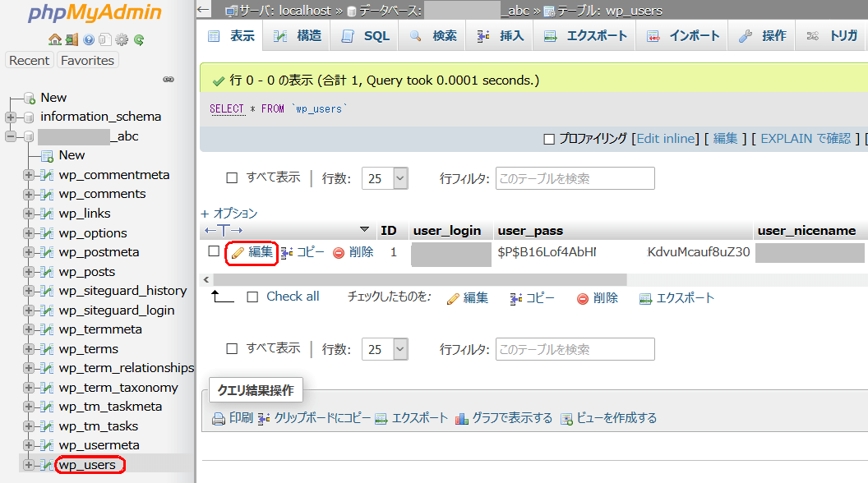The height and width of the screenshot is (483, 868).
Task: Click the red delete icon for row 1
Action: pos(338,253)
